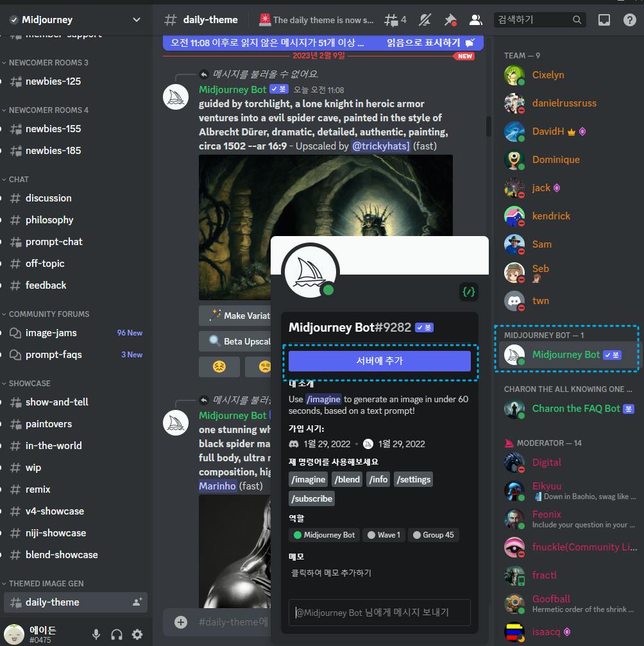This screenshot has width=644, height=646.
Task: Toggle channel notification mute bell
Action: 425,20
